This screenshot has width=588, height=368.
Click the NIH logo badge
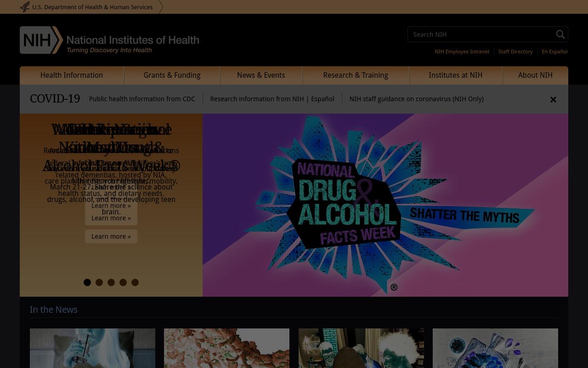click(41, 40)
